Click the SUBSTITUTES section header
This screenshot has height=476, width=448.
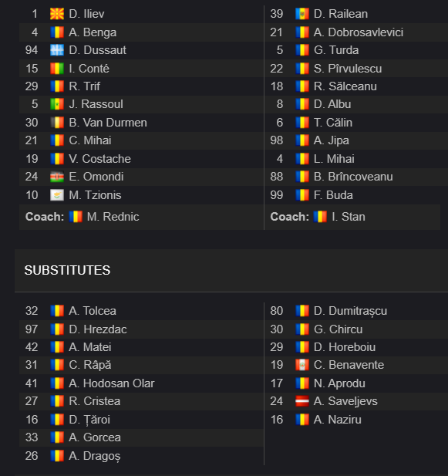[67, 270]
